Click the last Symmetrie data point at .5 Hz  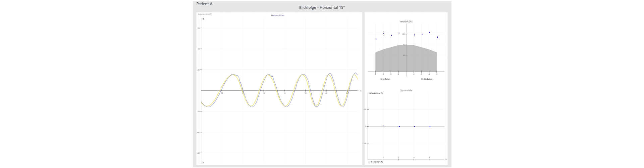pyautogui.click(x=430, y=127)
